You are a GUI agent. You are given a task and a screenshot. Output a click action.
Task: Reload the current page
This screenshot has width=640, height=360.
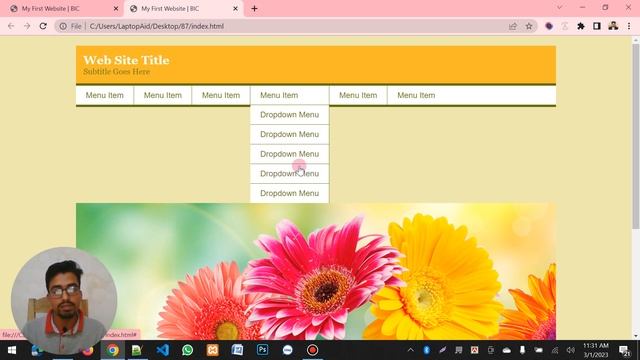pos(43,26)
